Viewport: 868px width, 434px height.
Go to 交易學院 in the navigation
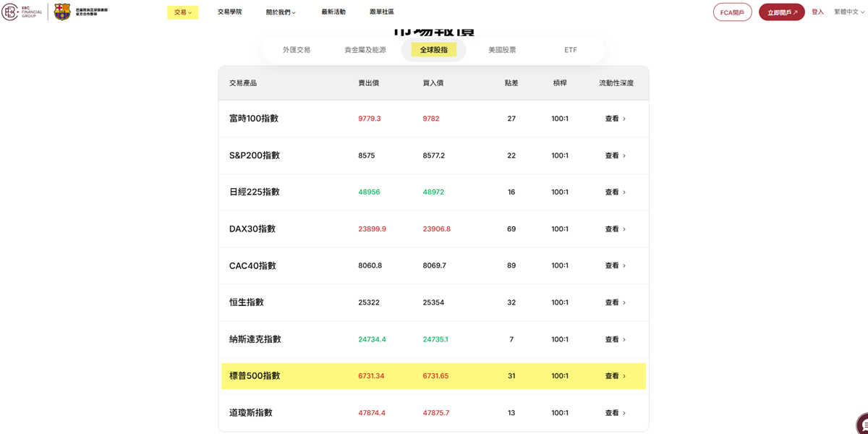tap(229, 12)
